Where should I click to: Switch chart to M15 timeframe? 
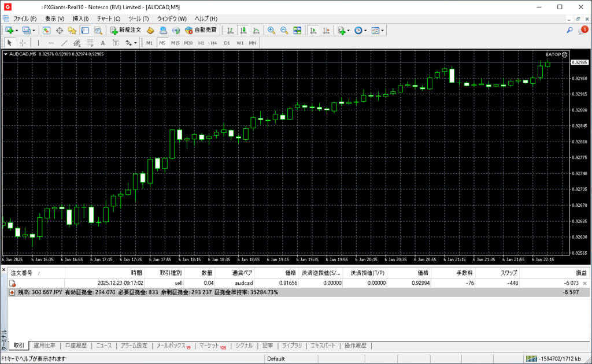tap(175, 43)
